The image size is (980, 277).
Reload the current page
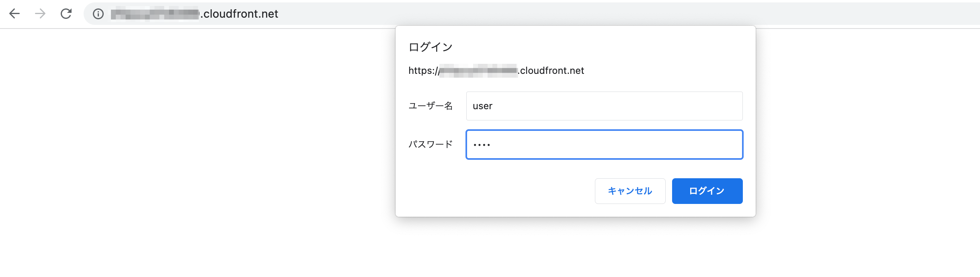(x=66, y=14)
